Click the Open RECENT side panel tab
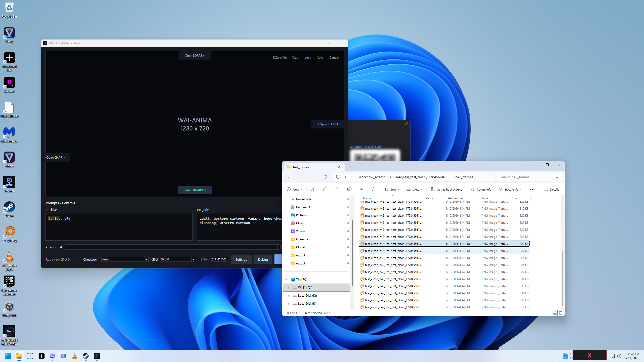Image resolution: width=644 pixels, height=362 pixels. pyautogui.click(x=328, y=124)
